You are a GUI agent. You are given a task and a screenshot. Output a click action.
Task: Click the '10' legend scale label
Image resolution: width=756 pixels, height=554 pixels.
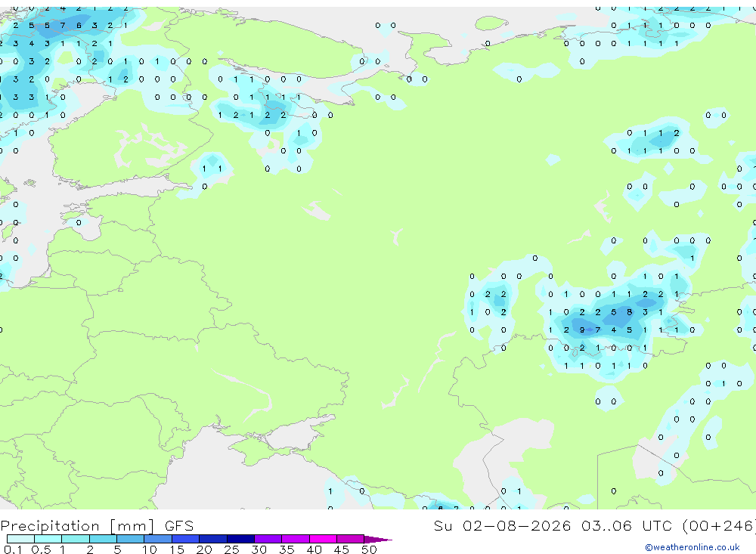(149, 549)
